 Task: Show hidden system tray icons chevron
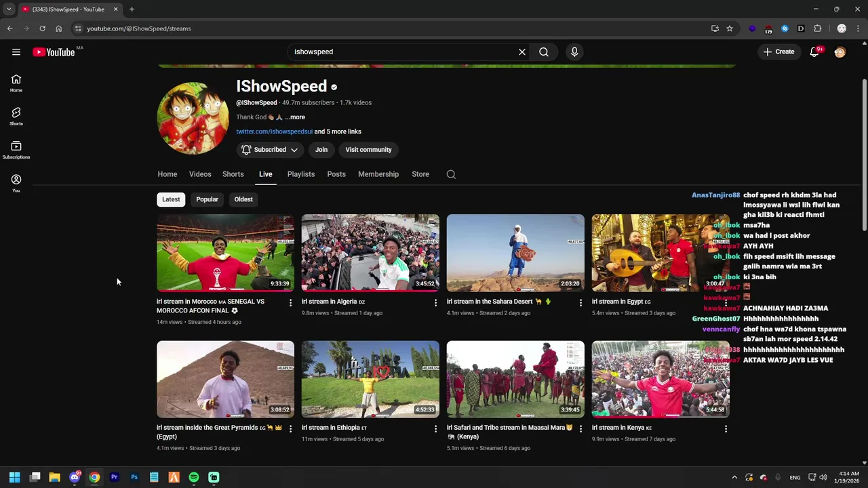[x=734, y=477]
